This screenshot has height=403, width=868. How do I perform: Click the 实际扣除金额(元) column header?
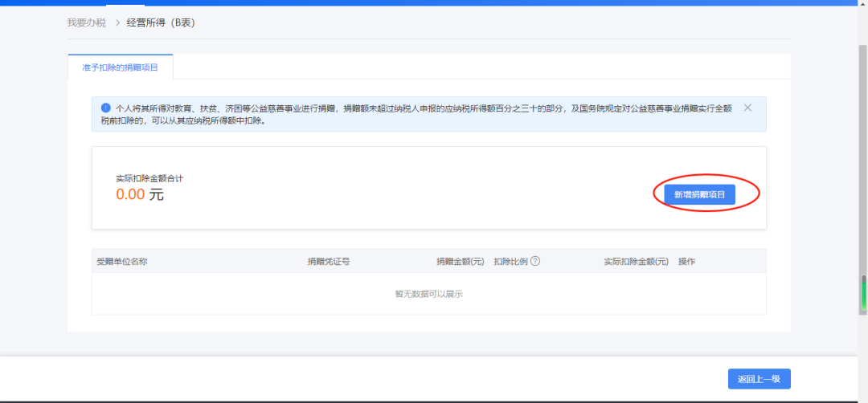click(637, 262)
